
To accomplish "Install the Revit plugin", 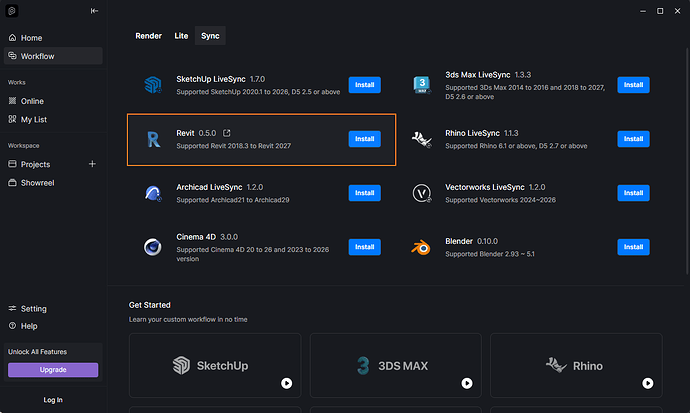I will (x=364, y=139).
